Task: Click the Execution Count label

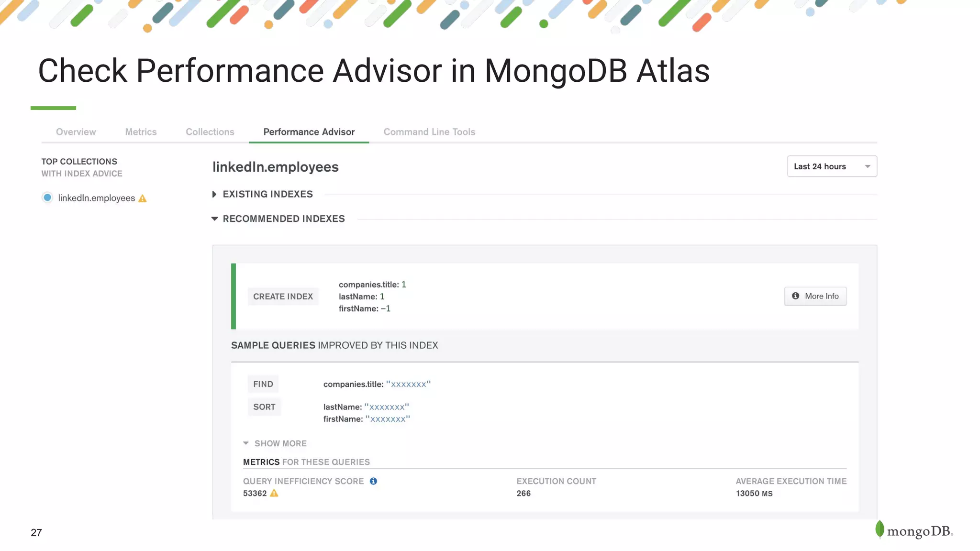Action: 556,481
